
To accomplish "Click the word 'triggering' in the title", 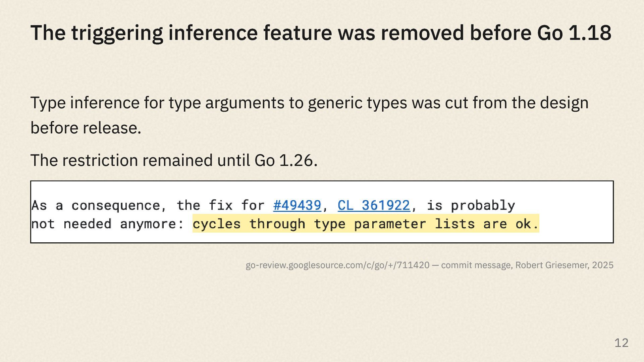I will (117, 34).
